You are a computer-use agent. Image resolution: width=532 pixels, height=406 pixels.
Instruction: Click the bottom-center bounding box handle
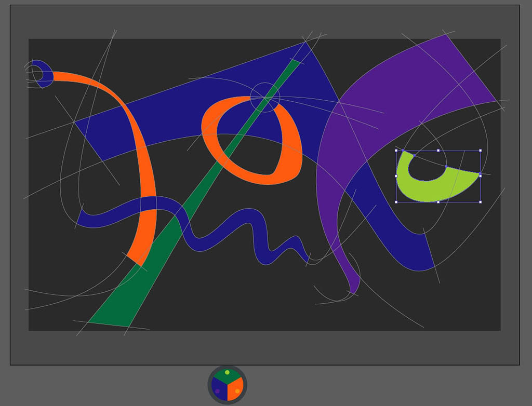(x=438, y=201)
